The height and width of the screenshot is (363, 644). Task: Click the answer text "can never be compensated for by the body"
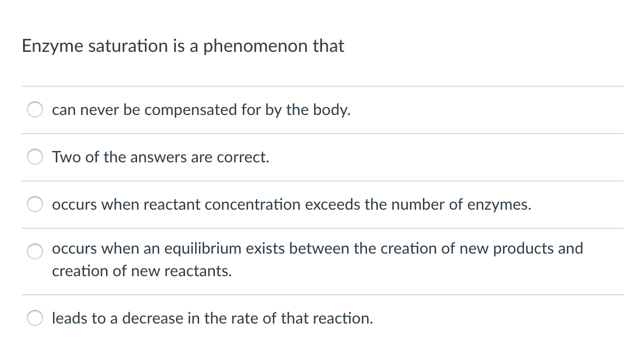(x=201, y=110)
